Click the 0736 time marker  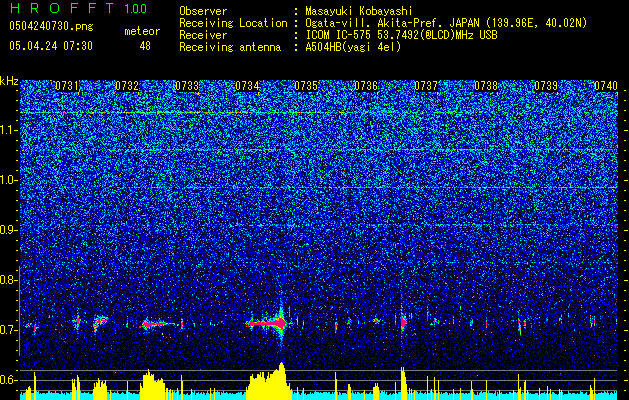coord(366,86)
